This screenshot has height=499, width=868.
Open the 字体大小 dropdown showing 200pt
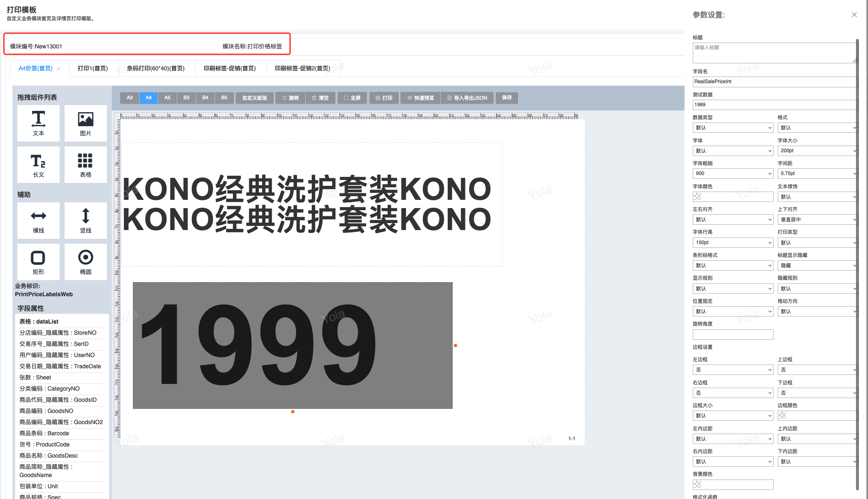click(x=817, y=151)
